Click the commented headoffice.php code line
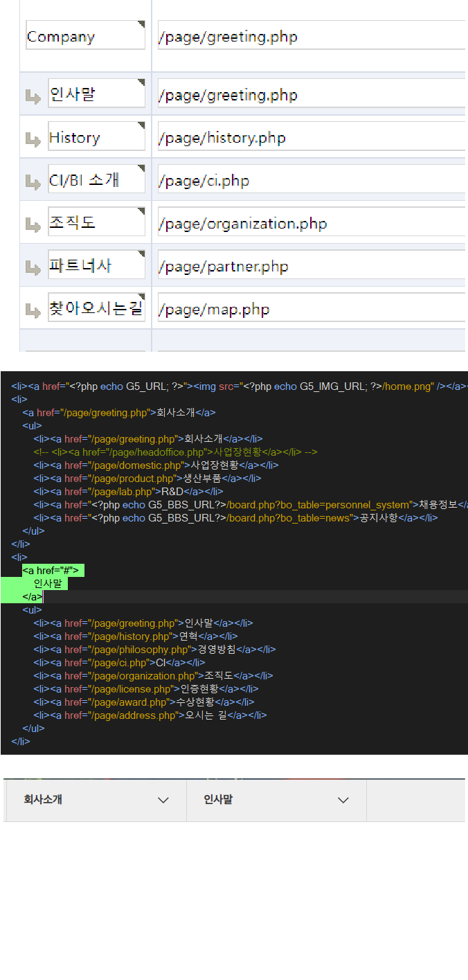 click(175, 452)
